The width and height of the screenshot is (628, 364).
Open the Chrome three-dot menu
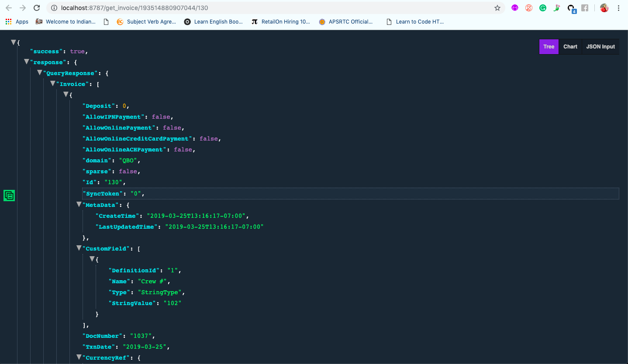(x=618, y=8)
